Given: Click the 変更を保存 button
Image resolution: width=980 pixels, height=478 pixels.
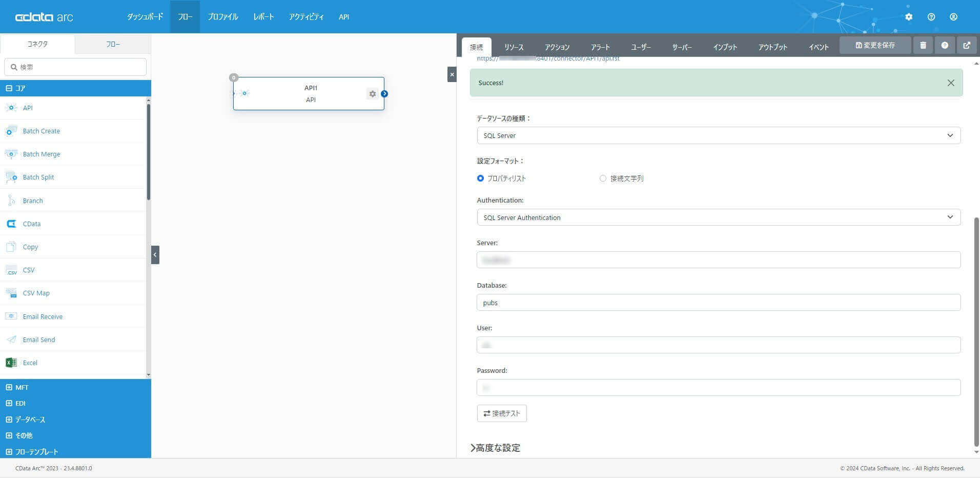Looking at the screenshot, I should pos(875,45).
